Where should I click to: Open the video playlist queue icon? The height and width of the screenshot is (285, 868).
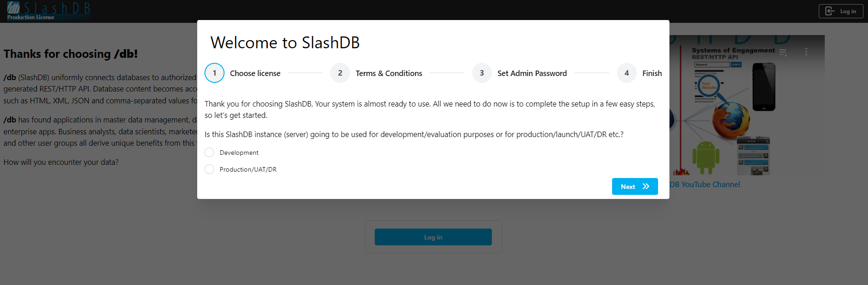783,53
